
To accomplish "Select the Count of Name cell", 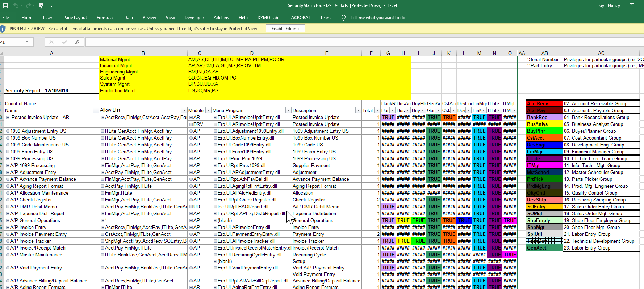I will [51, 103].
